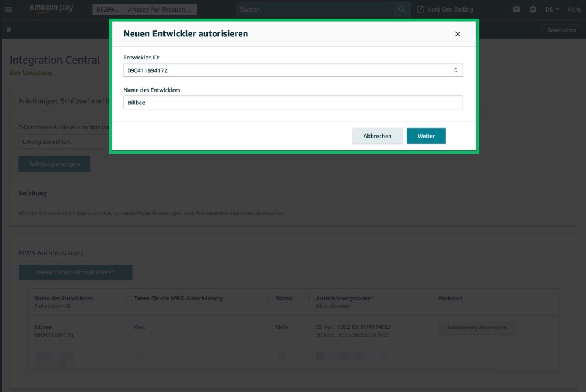Screen dimensions: 586x392
Task: Expand the DE language dropdown
Action: tap(551, 9)
